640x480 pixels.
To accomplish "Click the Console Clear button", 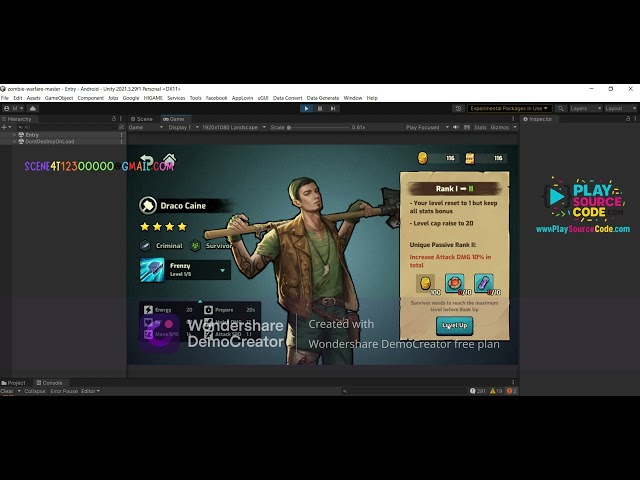I will tap(7, 391).
